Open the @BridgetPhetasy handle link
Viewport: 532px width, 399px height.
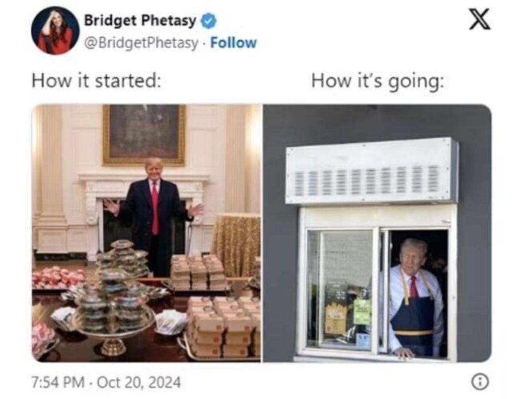point(141,43)
